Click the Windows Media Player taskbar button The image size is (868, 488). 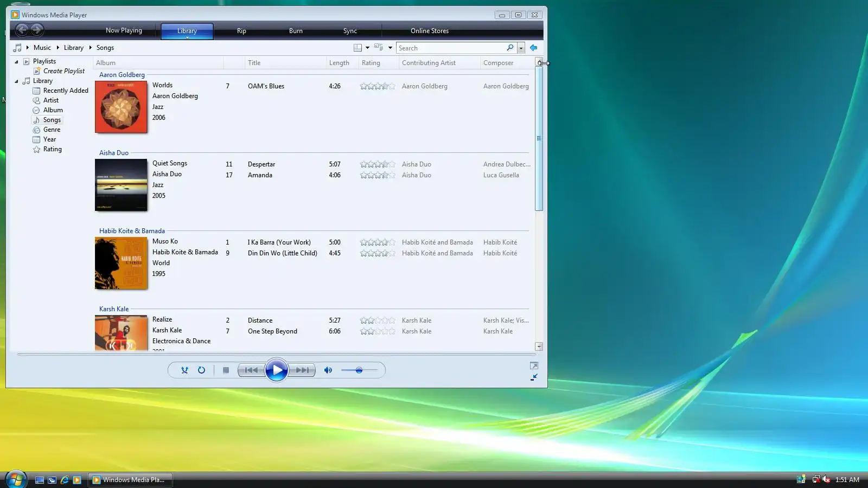(130, 480)
